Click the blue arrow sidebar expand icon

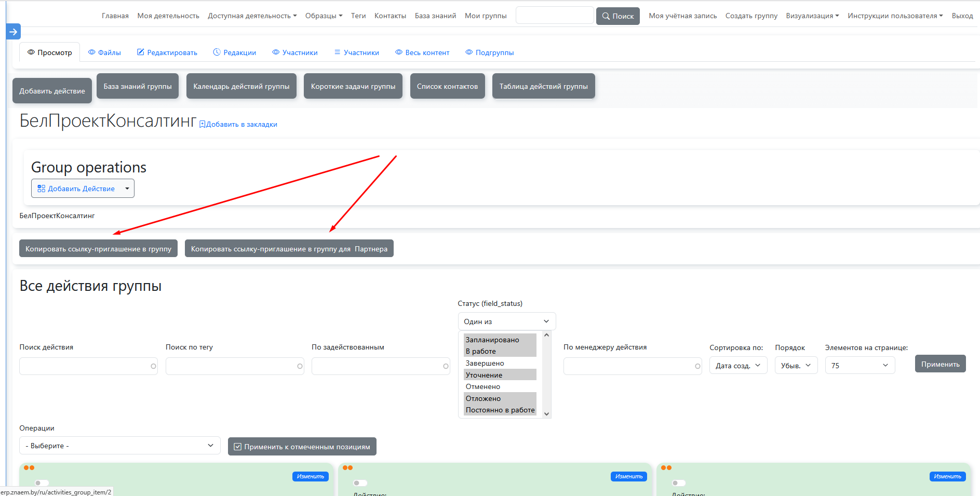coord(14,32)
